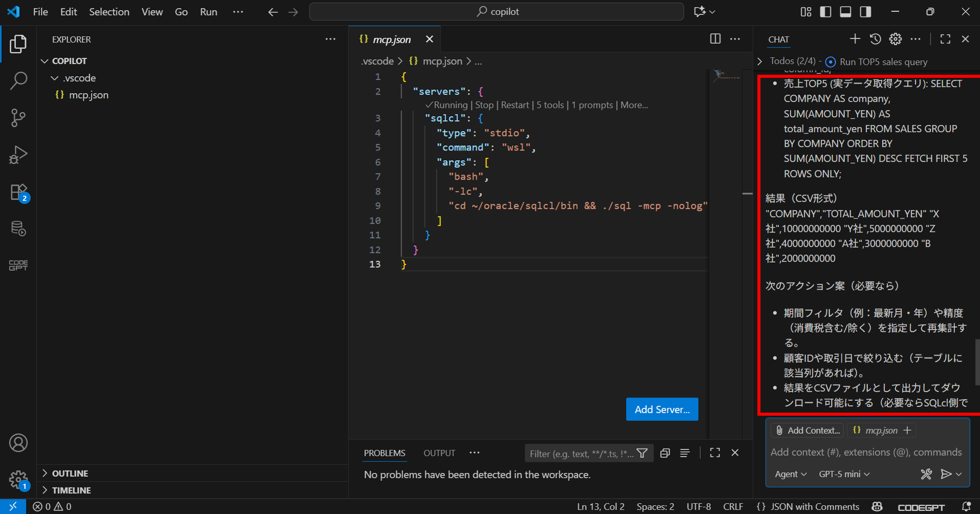
Task: Start a new chat with plus icon
Action: coord(855,39)
